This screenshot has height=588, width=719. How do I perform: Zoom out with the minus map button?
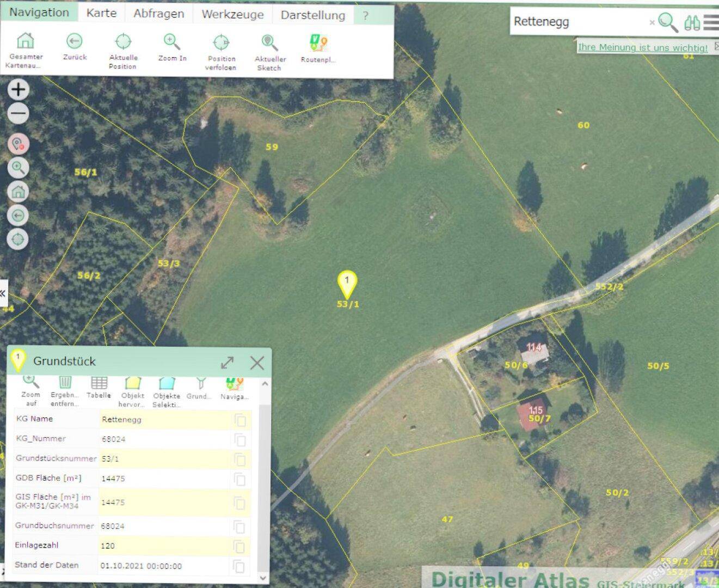point(19,114)
